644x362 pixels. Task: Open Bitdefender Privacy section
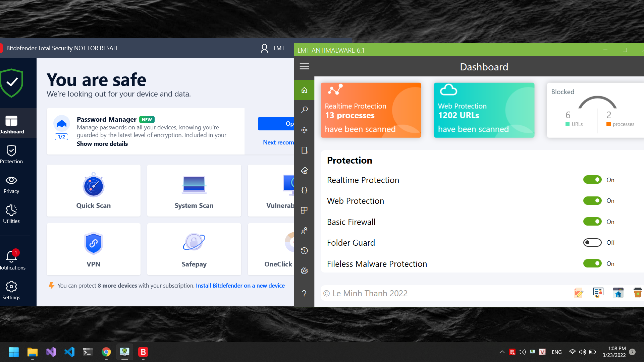(11, 184)
